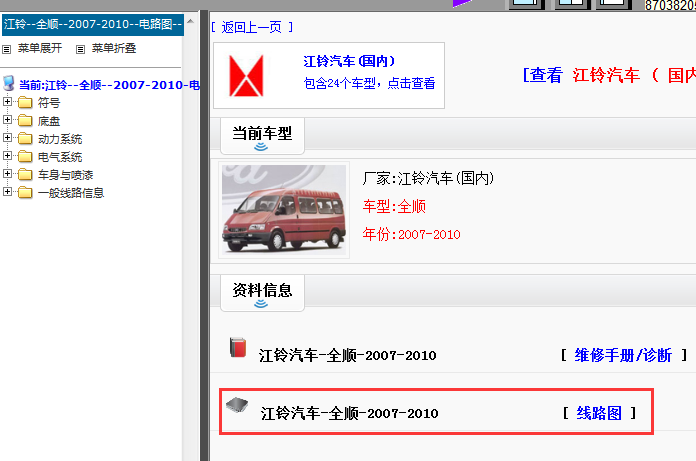Select the 符号 tree label
The width and height of the screenshot is (696, 461).
(x=49, y=103)
